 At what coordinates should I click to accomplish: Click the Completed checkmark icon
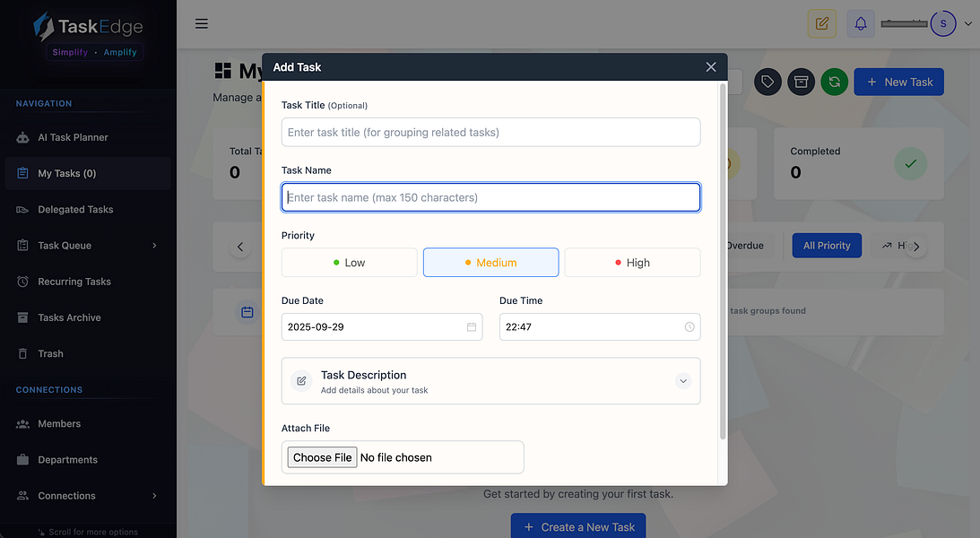tap(911, 164)
